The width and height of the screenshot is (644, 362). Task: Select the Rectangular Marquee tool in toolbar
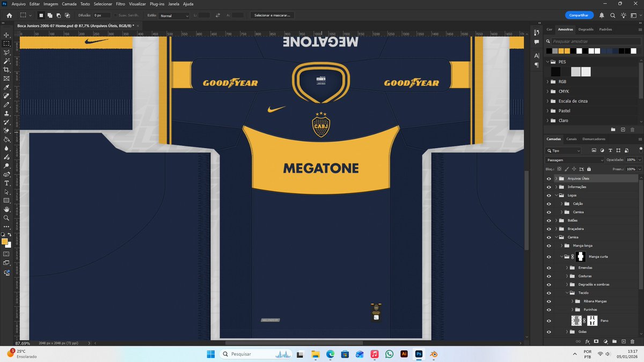click(6, 43)
